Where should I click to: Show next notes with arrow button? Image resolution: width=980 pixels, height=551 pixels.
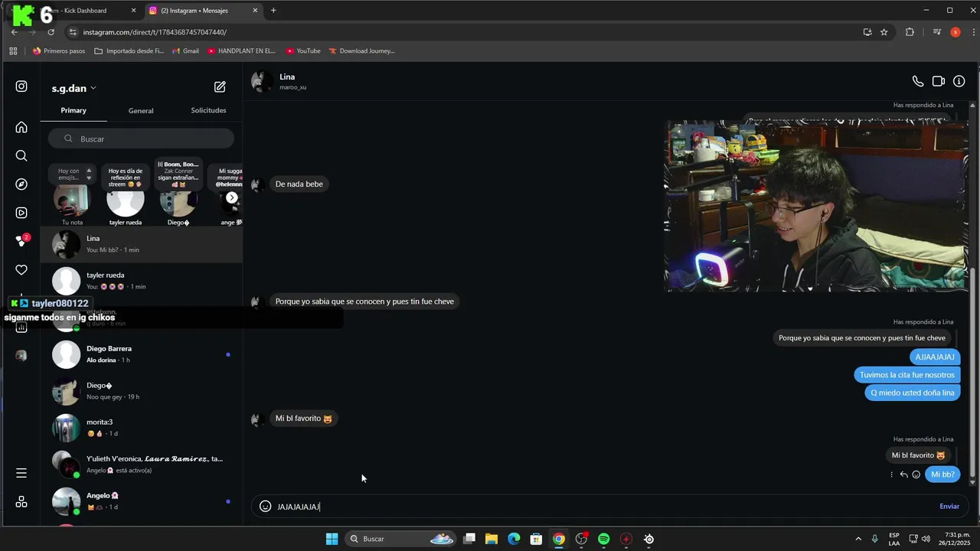[x=232, y=198]
